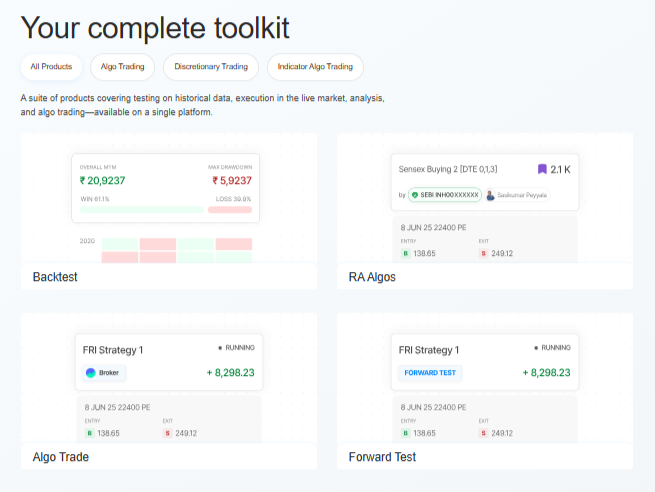Image resolution: width=655 pixels, height=492 pixels.
Task: Select the All Products filter tab
Action: click(x=51, y=67)
